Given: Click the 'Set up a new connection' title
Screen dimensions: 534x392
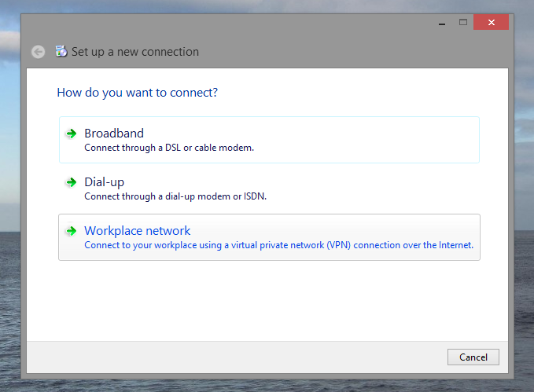Looking at the screenshot, I should click(134, 52).
